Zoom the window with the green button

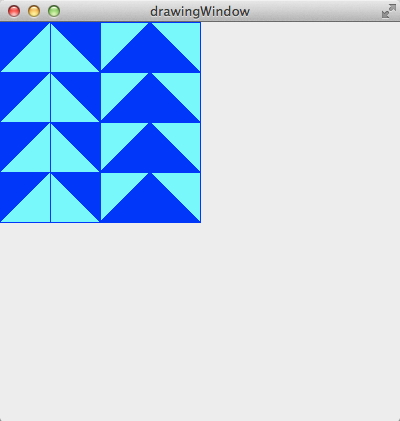click(54, 11)
